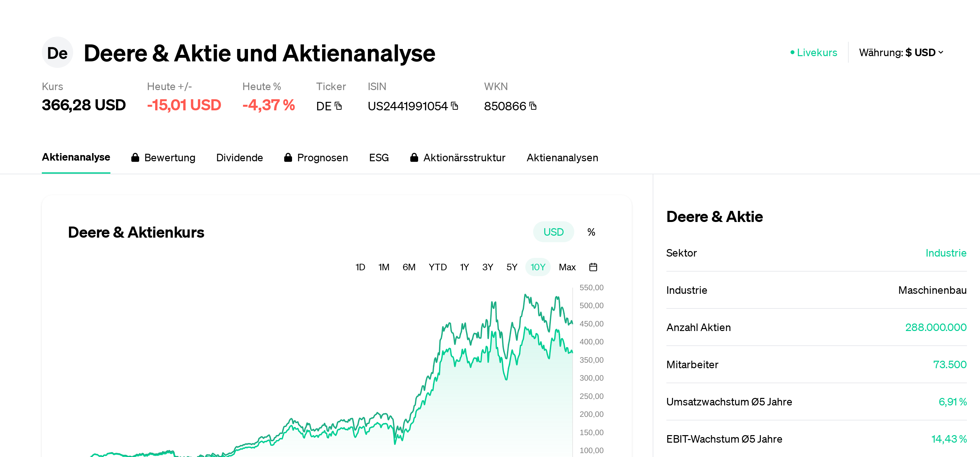Image resolution: width=980 pixels, height=457 pixels.
Task: Select the 1Y chart range
Action: (x=465, y=267)
